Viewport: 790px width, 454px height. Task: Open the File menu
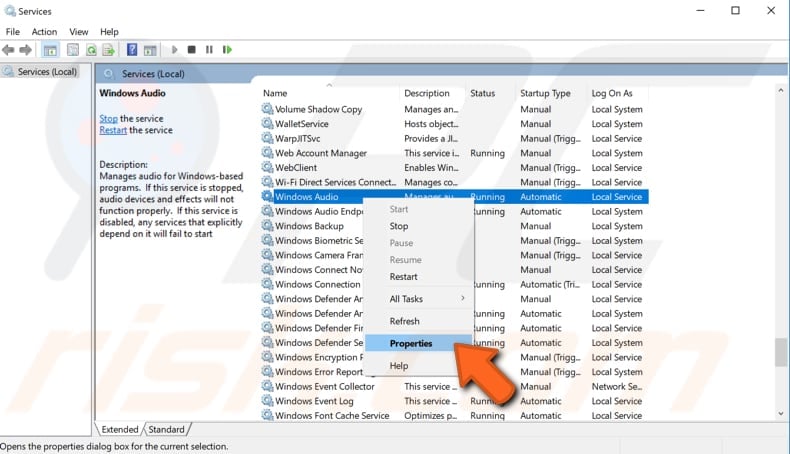pyautogui.click(x=13, y=32)
